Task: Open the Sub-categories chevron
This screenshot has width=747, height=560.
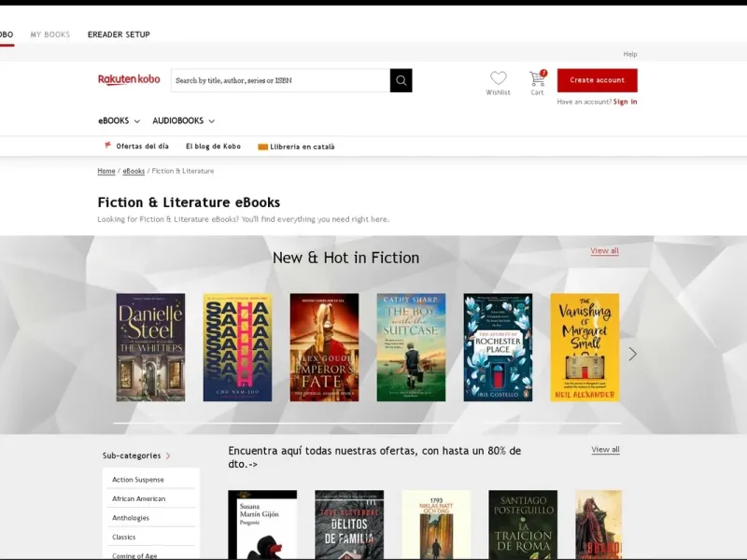Action: pos(168,455)
